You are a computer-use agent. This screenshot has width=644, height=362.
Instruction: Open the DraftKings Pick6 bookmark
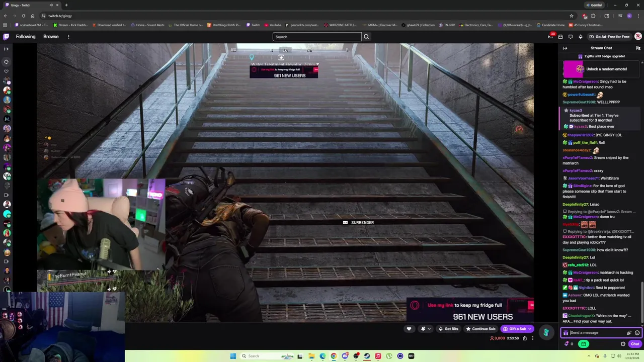point(224,25)
